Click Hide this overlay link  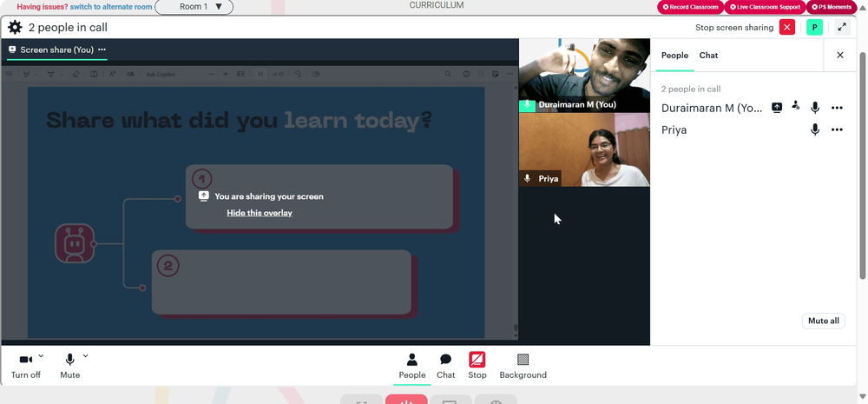pos(260,213)
